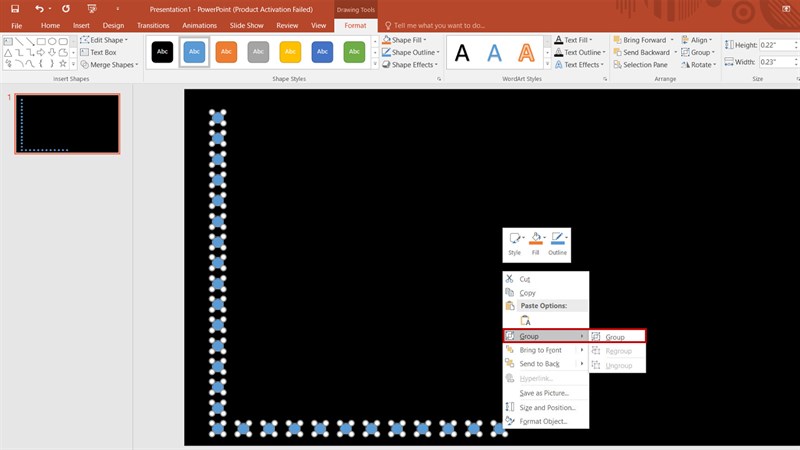Start slideshow from beginning icon
The width and height of the screenshot is (800, 450).
pos(92,9)
